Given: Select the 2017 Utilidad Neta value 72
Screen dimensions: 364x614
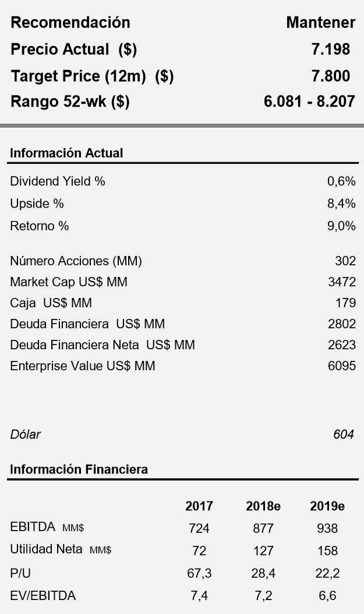Looking at the screenshot, I should point(199,551).
